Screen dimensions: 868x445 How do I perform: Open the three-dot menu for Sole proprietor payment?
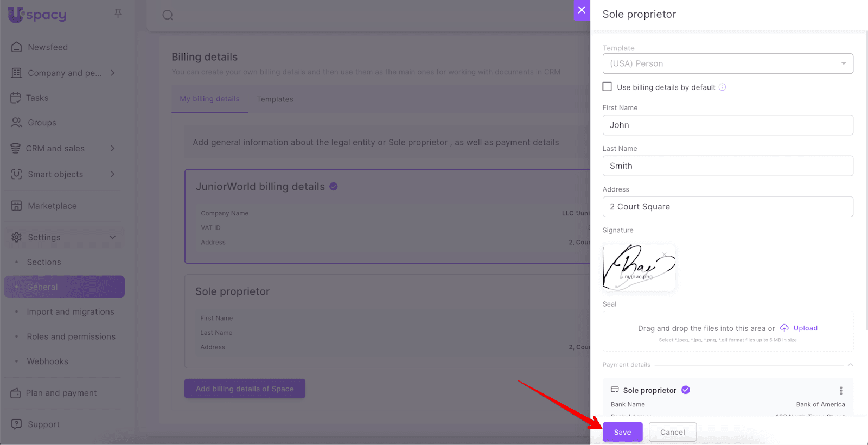point(841,390)
